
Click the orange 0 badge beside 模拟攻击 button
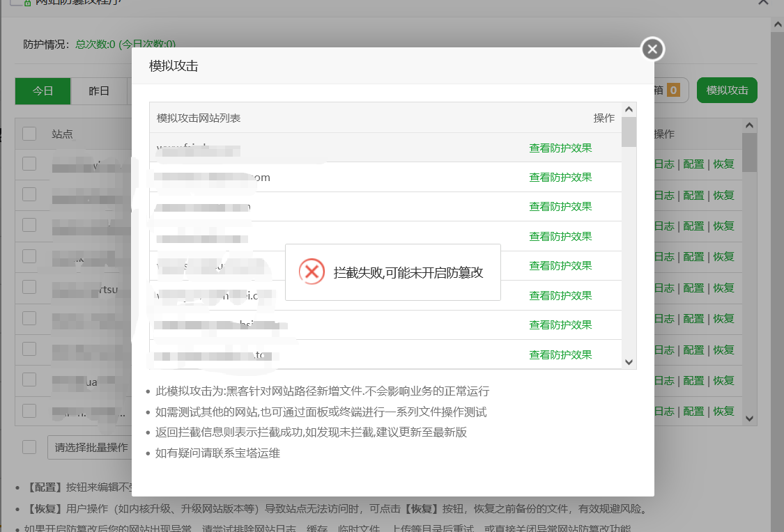point(673,91)
